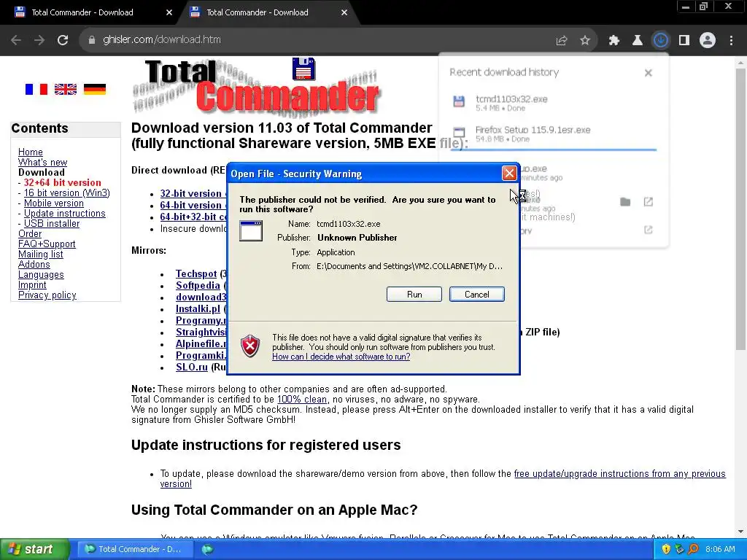Click the Windows start button

click(x=34, y=549)
